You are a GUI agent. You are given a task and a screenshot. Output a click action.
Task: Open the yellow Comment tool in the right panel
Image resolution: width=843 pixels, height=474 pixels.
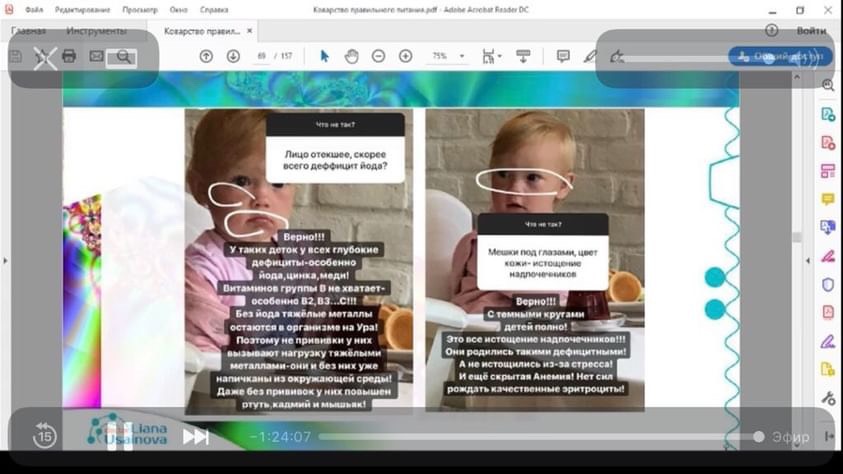pyautogui.click(x=828, y=199)
